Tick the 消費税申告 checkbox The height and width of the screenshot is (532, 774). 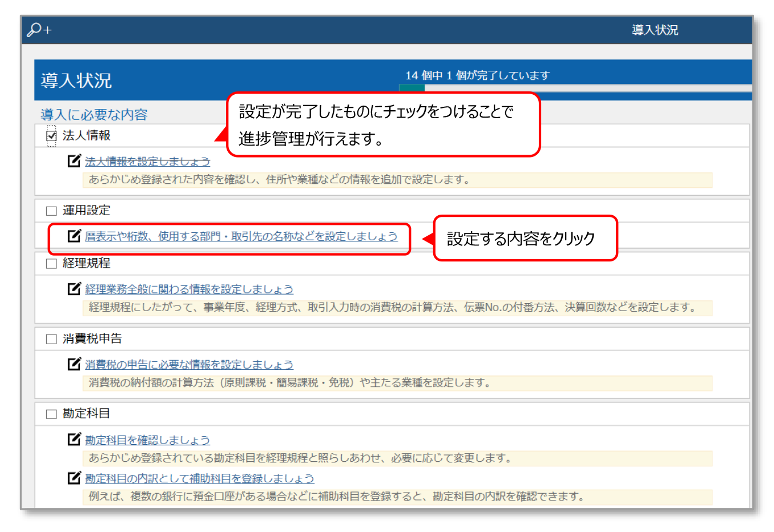[x=51, y=339]
